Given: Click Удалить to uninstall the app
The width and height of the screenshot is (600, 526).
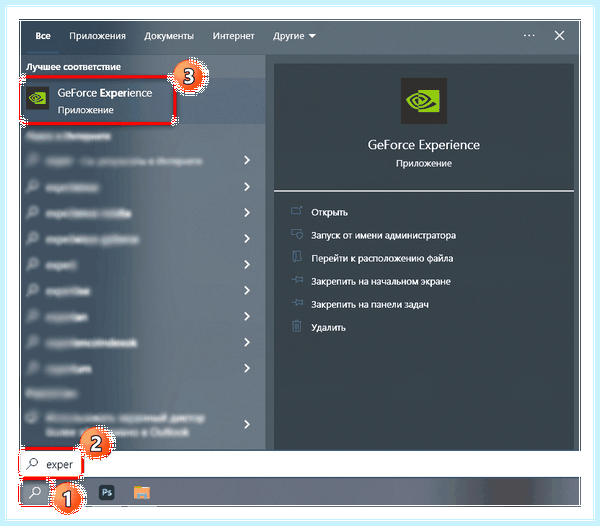Looking at the screenshot, I should coord(328,327).
